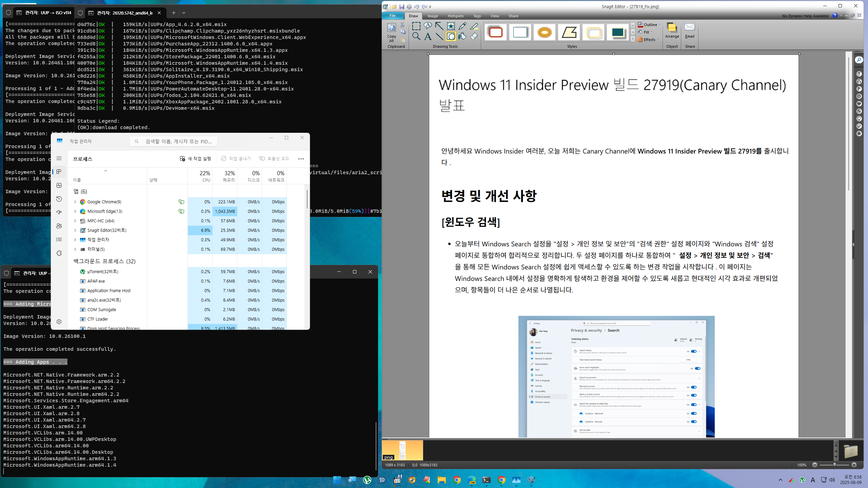This screenshot has height=488, width=868.
Task: Open the Outline dropdown in Styles
Action: (650, 25)
